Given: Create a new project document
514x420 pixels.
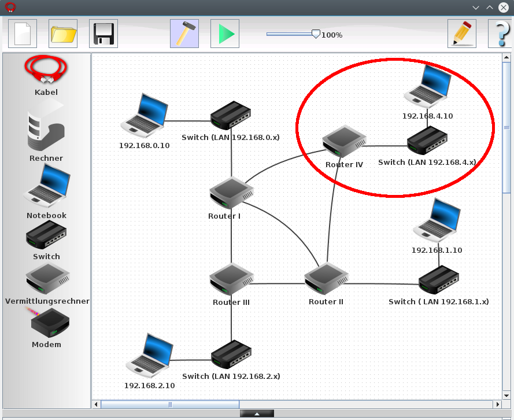Looking at the screenshot, I should pyautogui.click(x=22, y=34).
